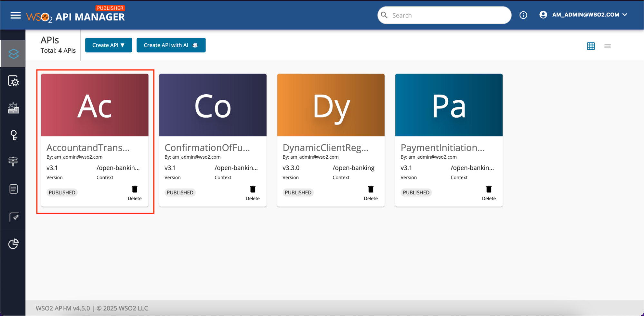Viewport: 644px width, 316px height.
Task: Open the DynamicClientReg Dy thumbnail
Action: (331, 105)
